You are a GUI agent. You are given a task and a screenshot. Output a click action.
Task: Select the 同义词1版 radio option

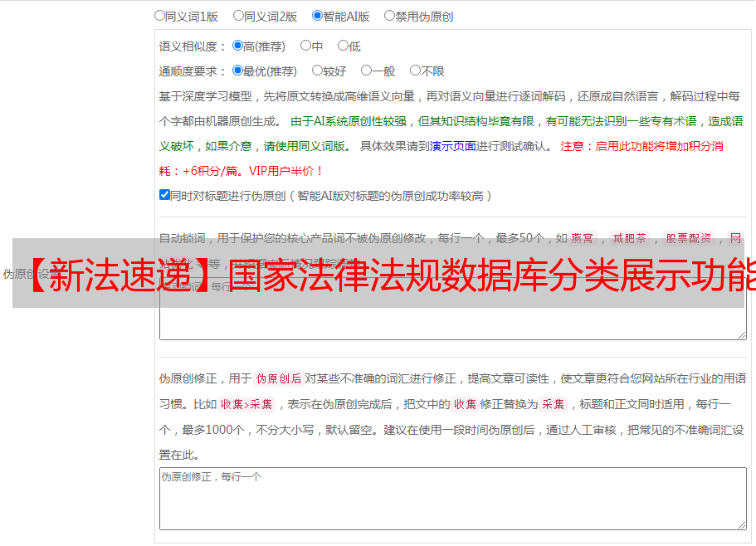point(160,16)
